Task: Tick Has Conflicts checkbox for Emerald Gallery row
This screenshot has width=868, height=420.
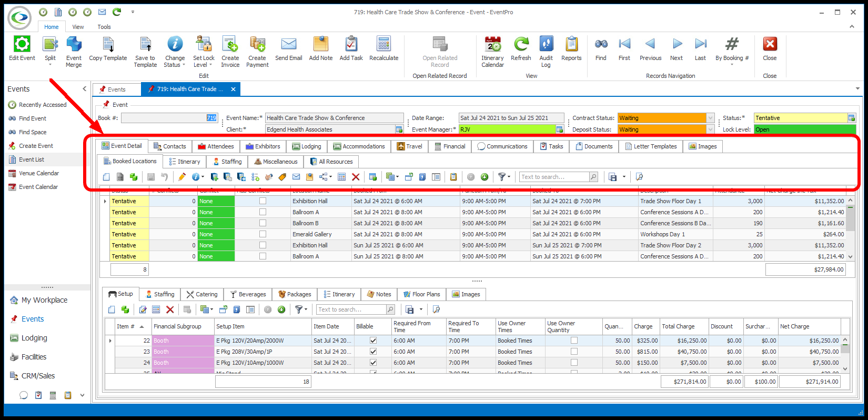Action: (263, 234)
